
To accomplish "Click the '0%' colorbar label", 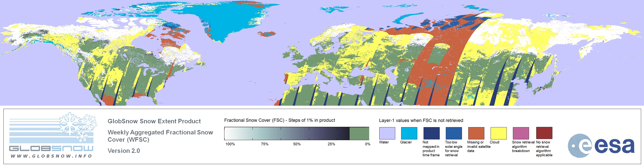I will [x=367, y=144].
